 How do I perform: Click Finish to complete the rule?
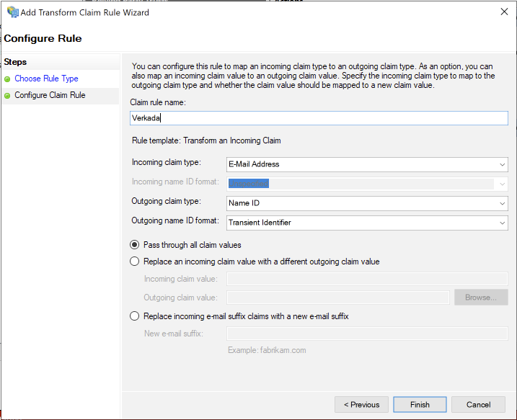click(x=420, y=405)
